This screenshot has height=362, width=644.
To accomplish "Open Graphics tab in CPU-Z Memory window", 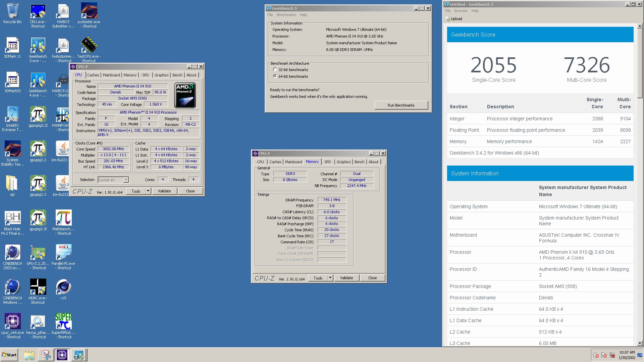I will (343, 162).
